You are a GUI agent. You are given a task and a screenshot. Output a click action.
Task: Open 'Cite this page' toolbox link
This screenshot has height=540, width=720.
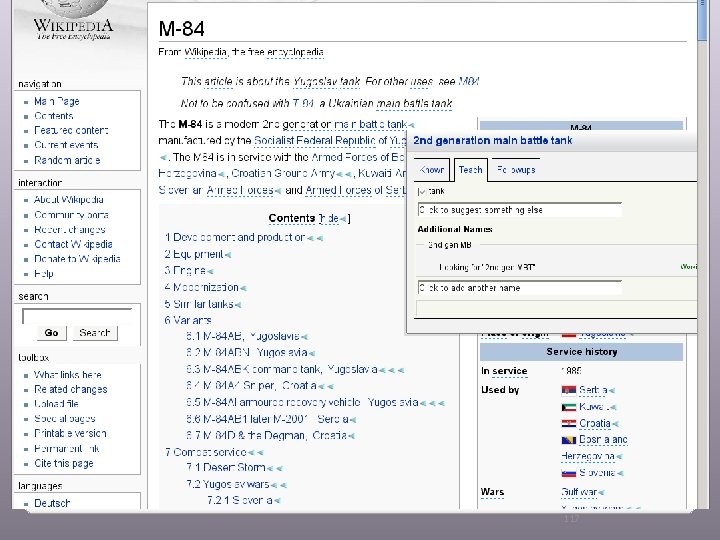[x=64, y=463]
